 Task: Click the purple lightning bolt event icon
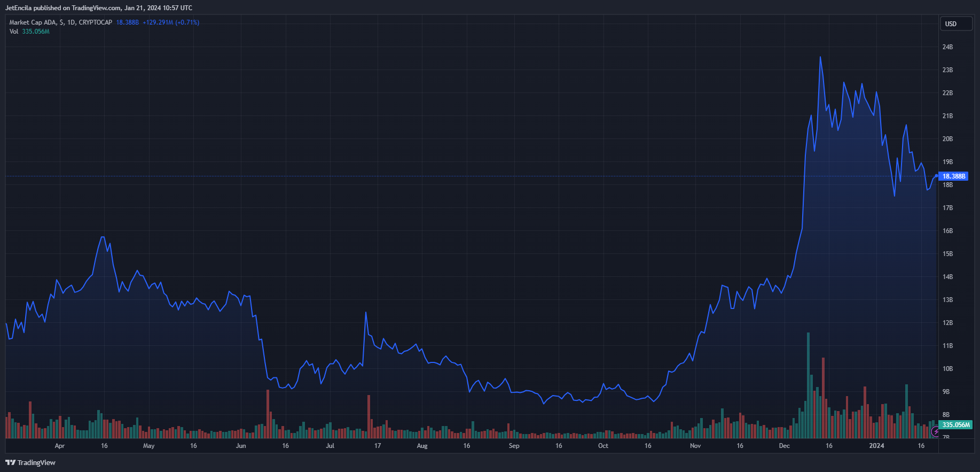(x=935, y=431)
